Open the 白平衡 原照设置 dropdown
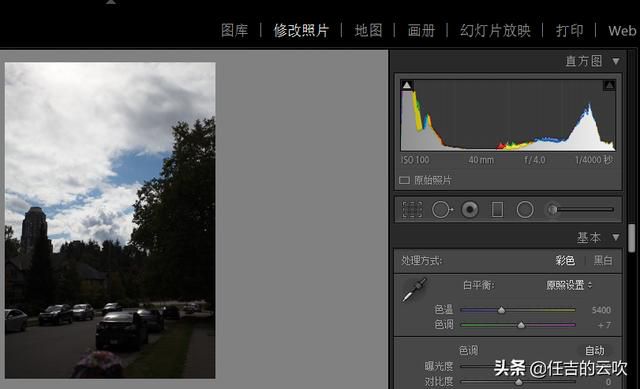This screenshot has height=389, width=640. pos(569,285)
